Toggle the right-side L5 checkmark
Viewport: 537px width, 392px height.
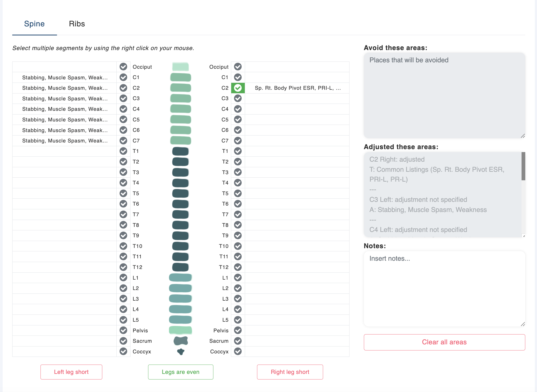238,320
